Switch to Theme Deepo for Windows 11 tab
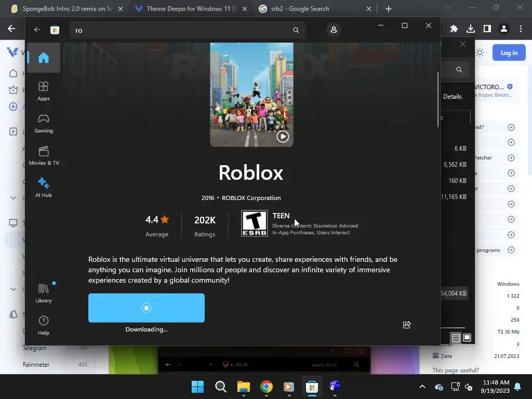 [x=191, y=9]
